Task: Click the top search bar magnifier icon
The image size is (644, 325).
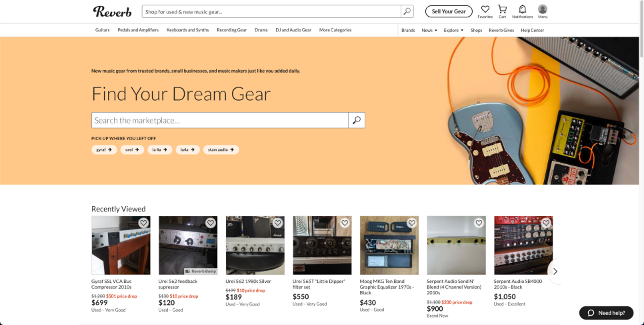Action: pyautogui.click(x=407, y=11)
